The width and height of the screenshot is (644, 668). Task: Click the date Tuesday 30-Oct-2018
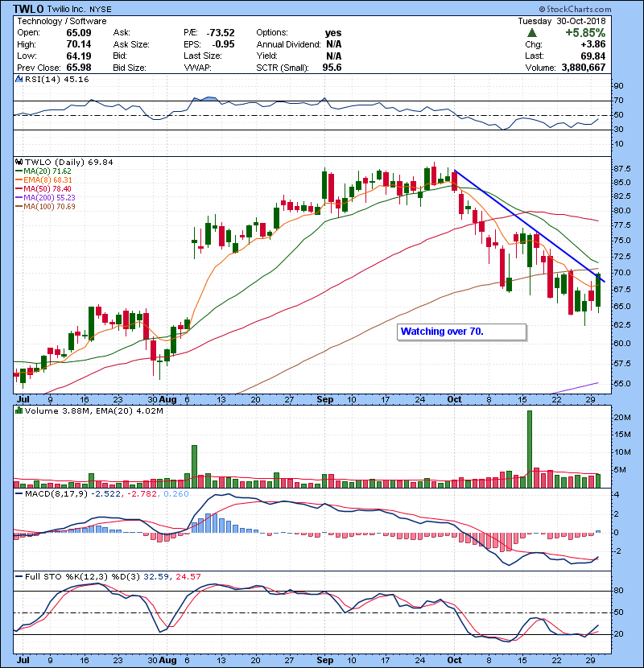[561, 21]
